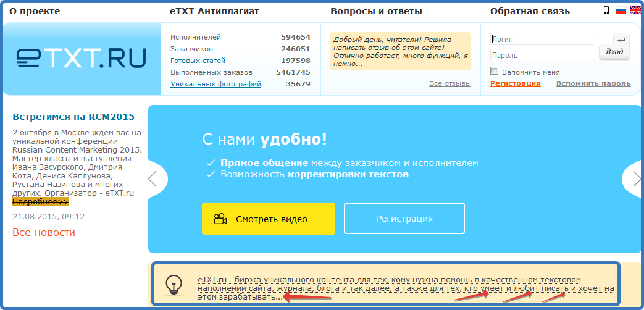Viewport: 644px width, 310px height.
Task: Click the Исполнителей count 594654
Action: pos(296,38)
